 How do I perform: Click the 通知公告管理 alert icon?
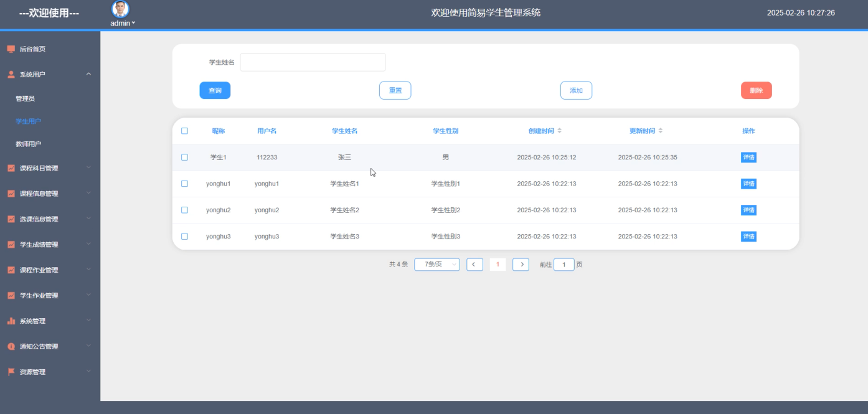coord(11,347)
